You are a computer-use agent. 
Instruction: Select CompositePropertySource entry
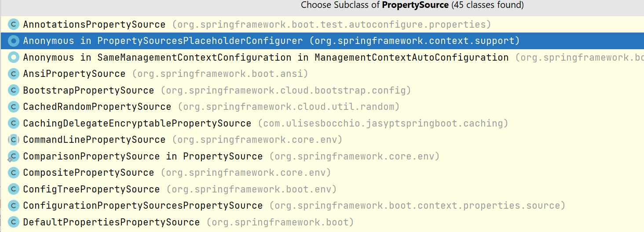88,173
